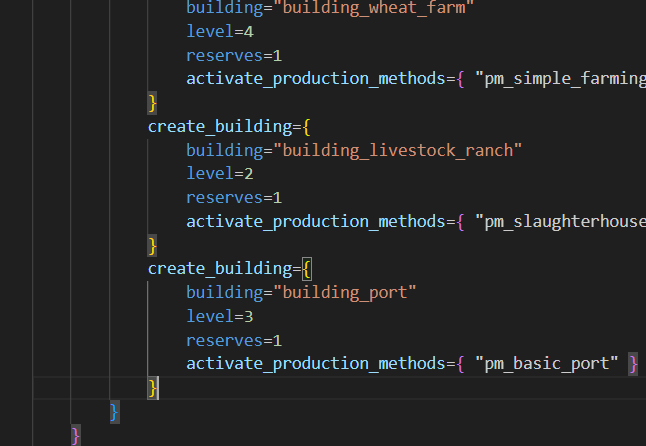646x446 pixels.
Task: Click activate_production_methods in the port block
Action: coord(311,363)
